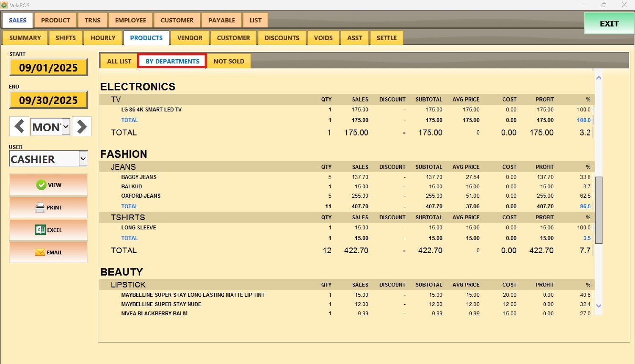Select the DISCOUNTS report tab
Viewport: 635px width, 364px height.
click(x=282, y=38)
